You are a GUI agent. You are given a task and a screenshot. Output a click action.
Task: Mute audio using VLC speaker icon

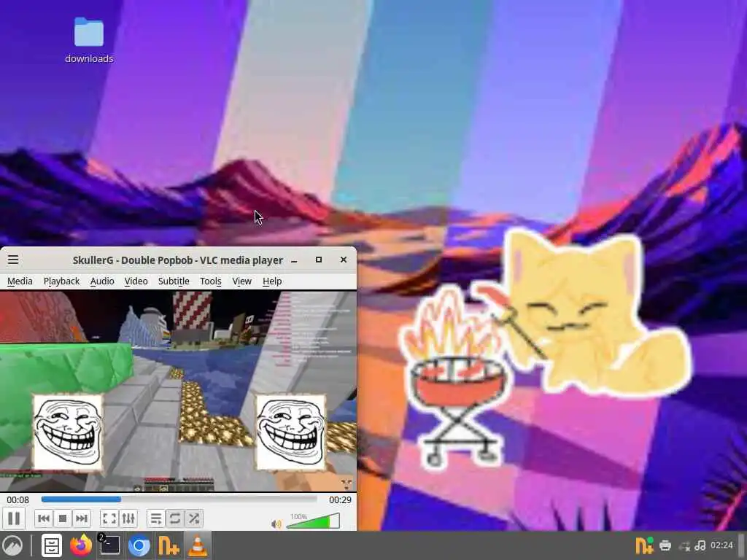276,524
